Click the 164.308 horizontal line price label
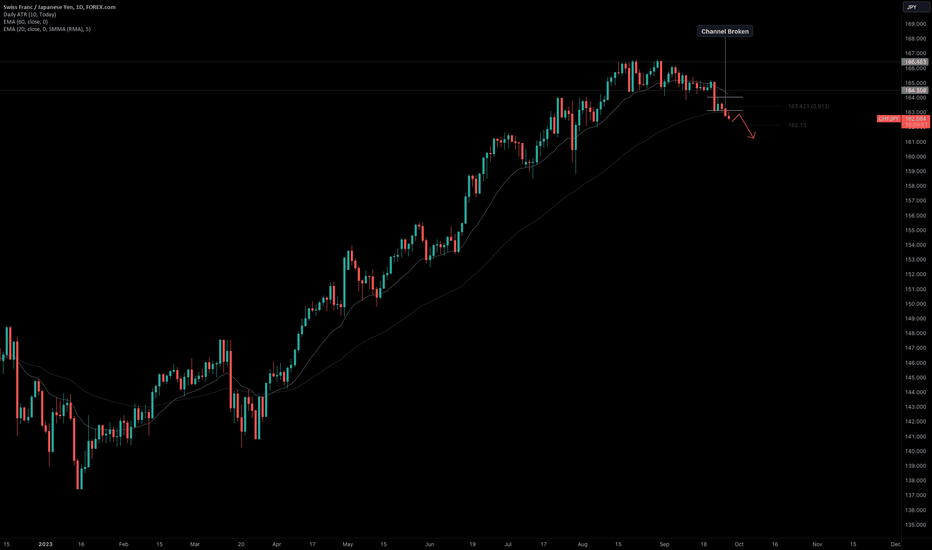Image resolution: width=932 pixels, height=550 pixels. click(915, 90)
